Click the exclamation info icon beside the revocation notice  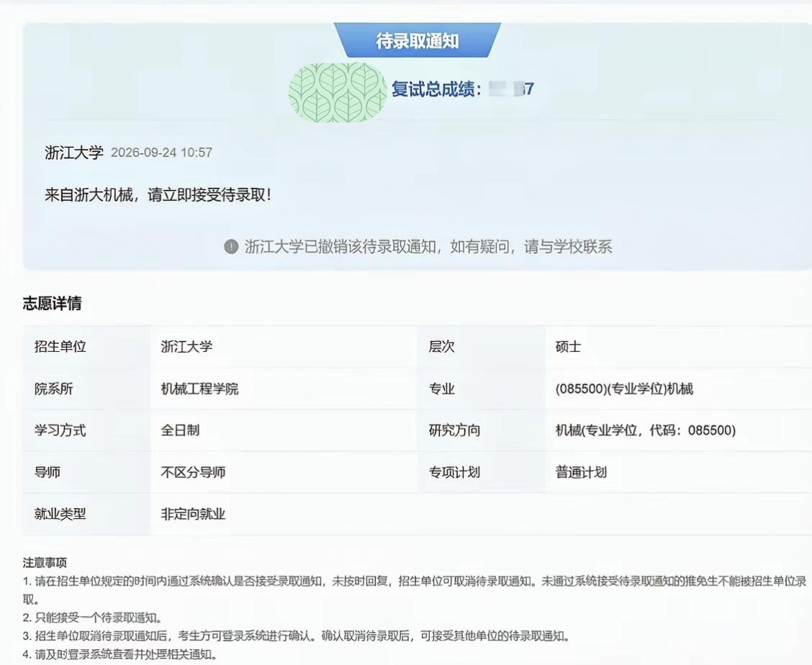[231, 247]
